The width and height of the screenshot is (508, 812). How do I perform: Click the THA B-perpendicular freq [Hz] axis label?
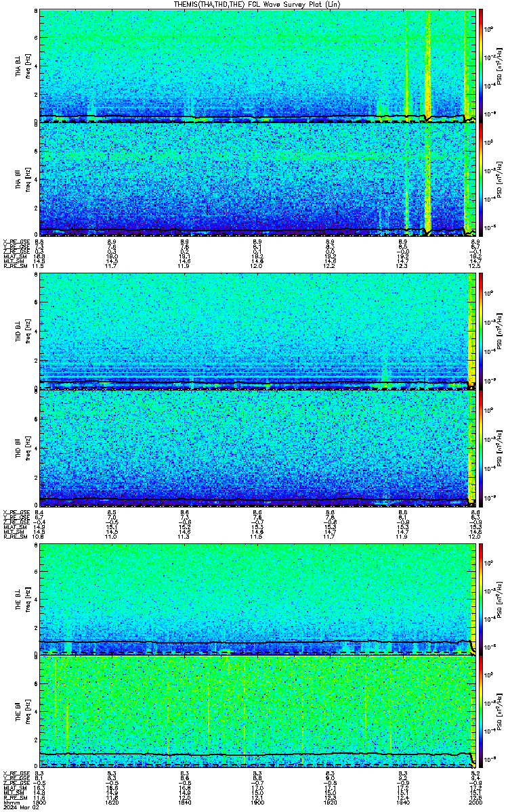click(x=28, y=66)
